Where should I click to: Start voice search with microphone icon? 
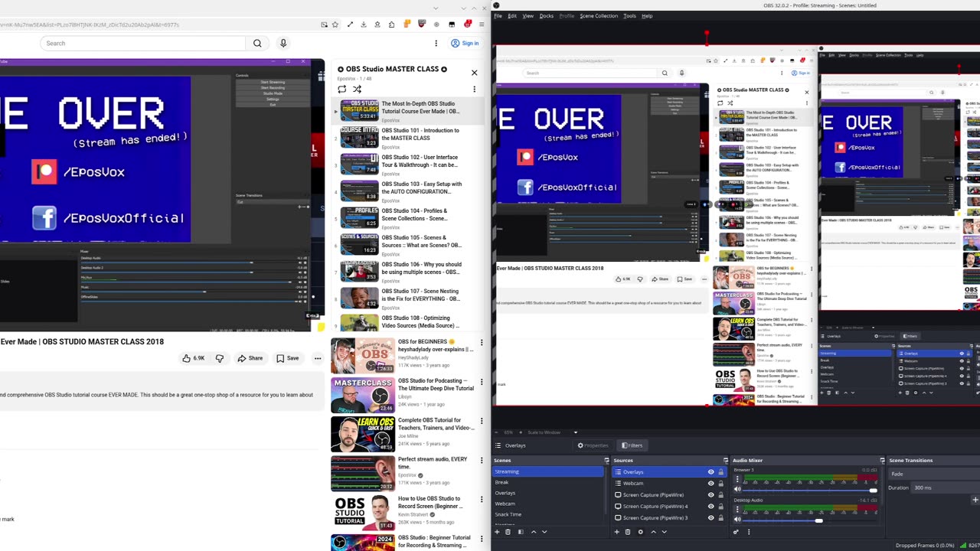(283, 44)
